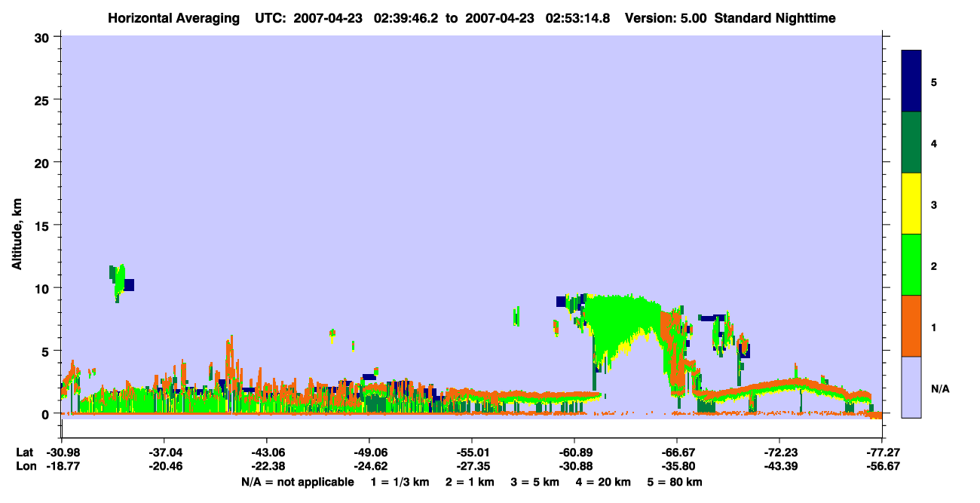Click the altitude tick label 15

click(x=44, y=225)
